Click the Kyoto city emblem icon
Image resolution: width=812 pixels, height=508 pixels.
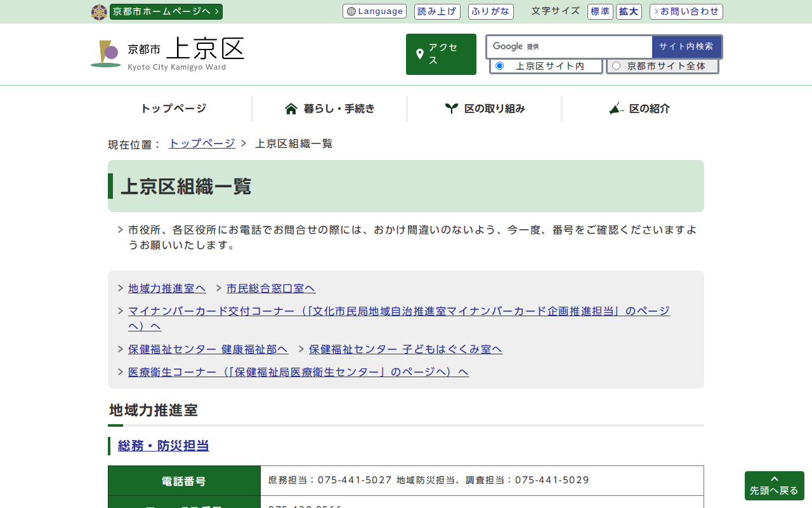[x=99, y=12]
